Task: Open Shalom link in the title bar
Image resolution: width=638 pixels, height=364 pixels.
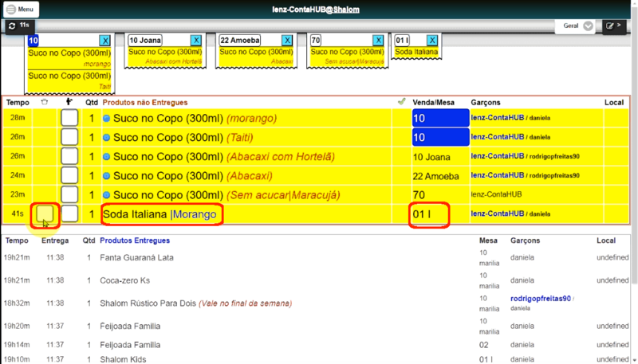Action: (x=346, y=10)
